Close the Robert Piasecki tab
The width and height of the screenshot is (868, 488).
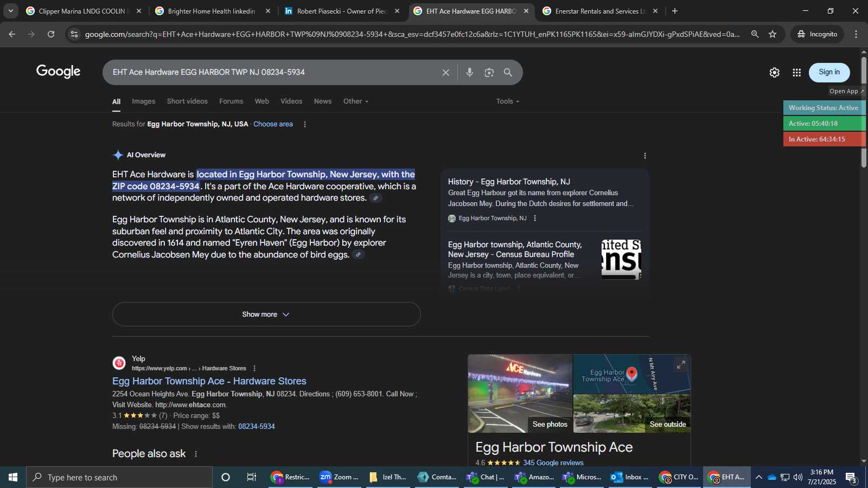coord(397,11)
